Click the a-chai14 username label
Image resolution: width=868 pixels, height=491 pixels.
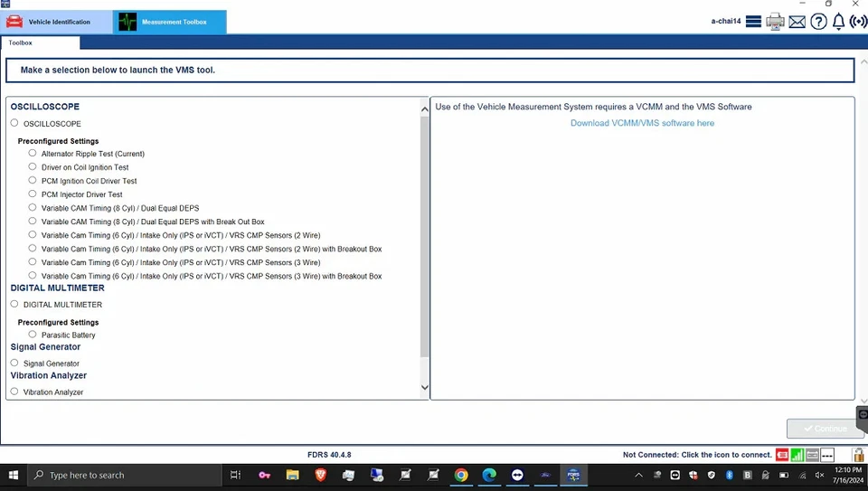tap(726, 21)
